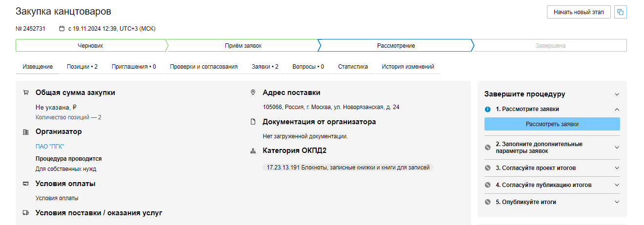The height and width of the screenshot is (225, 644).
Task: Open the ПАО "ПГК" organizer link
Action: 50,147
